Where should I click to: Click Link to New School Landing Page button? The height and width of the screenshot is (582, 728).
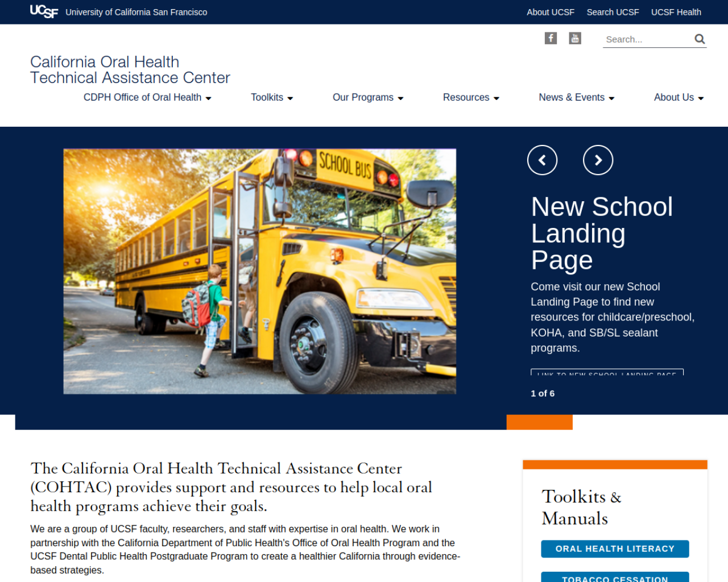pos(607,373)
